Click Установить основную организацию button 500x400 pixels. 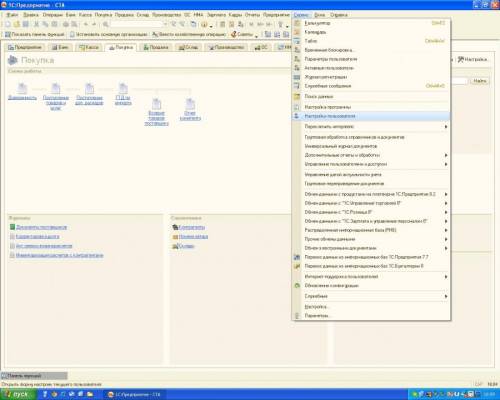[108, 34]
